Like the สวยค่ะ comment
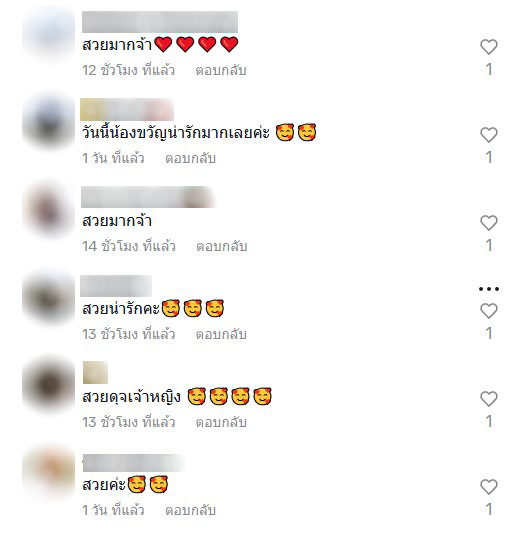 [x=489, y=486]
